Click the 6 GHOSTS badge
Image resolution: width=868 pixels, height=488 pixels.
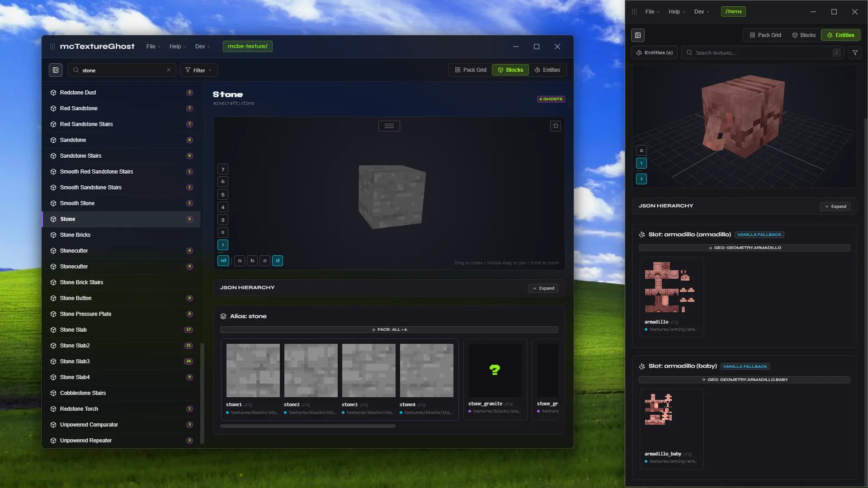pyautogui.click(x=551, y=99)
